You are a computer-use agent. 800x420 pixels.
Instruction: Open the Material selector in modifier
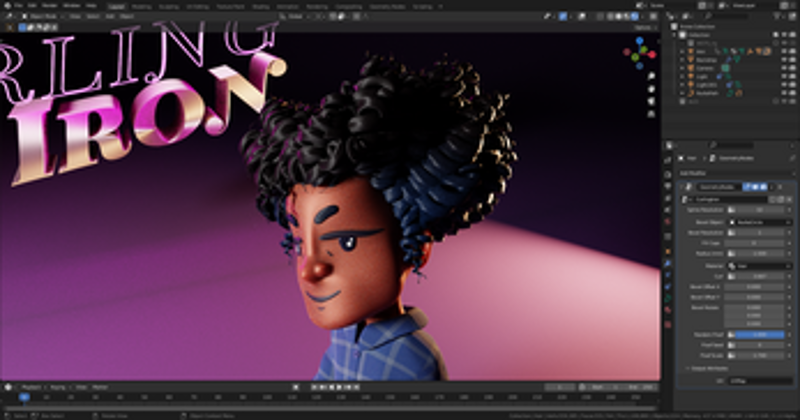[x=759, y=266]
